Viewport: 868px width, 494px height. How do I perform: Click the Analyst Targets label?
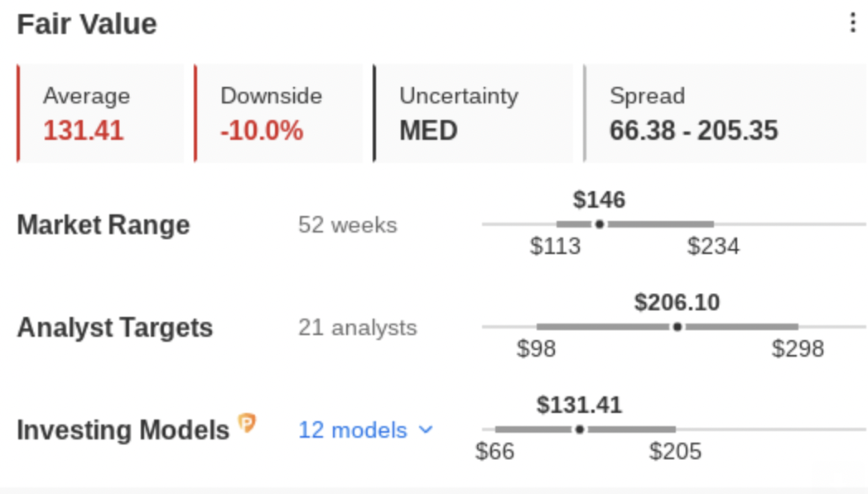pos(115,328)
